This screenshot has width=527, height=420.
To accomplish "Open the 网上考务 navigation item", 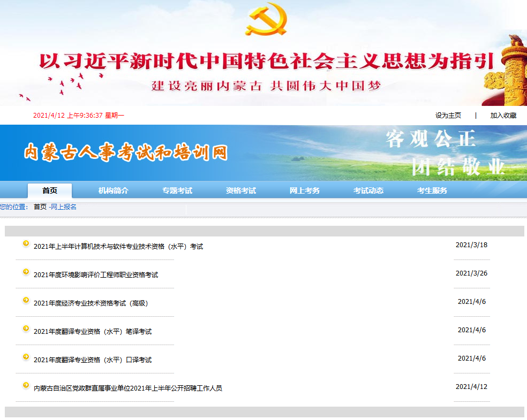I will [x=305, y=190].
